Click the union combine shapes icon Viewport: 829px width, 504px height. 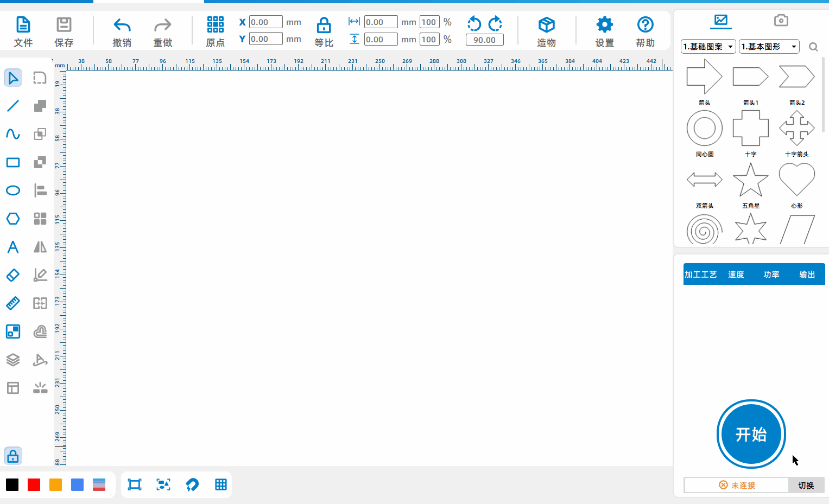point(40,106)
